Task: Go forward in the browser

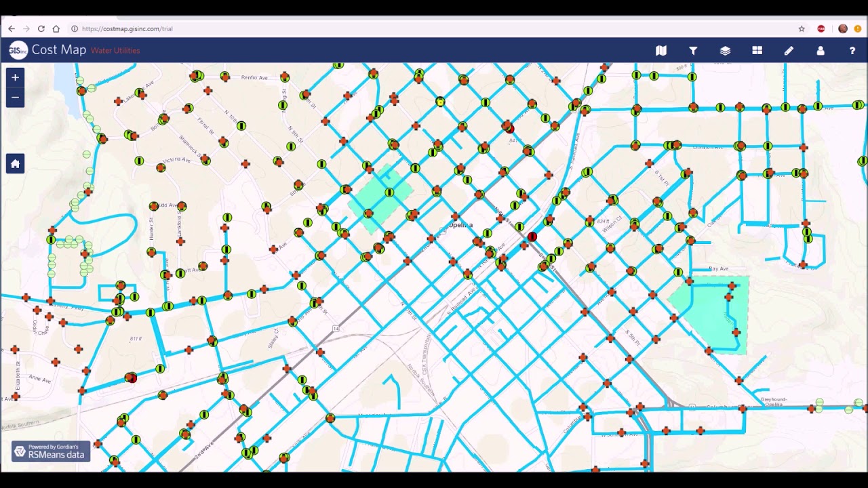Action: 26,28
